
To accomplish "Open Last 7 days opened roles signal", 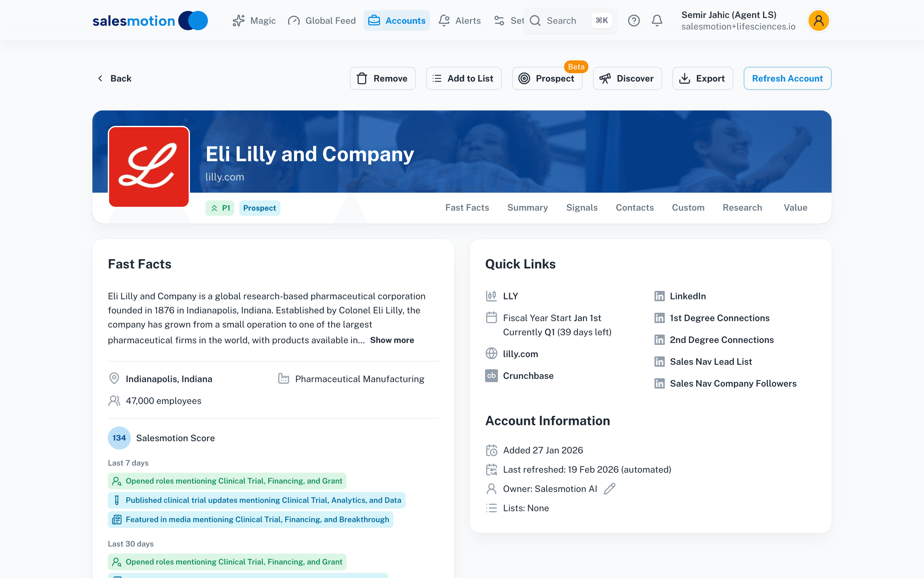I will [227, 481].
